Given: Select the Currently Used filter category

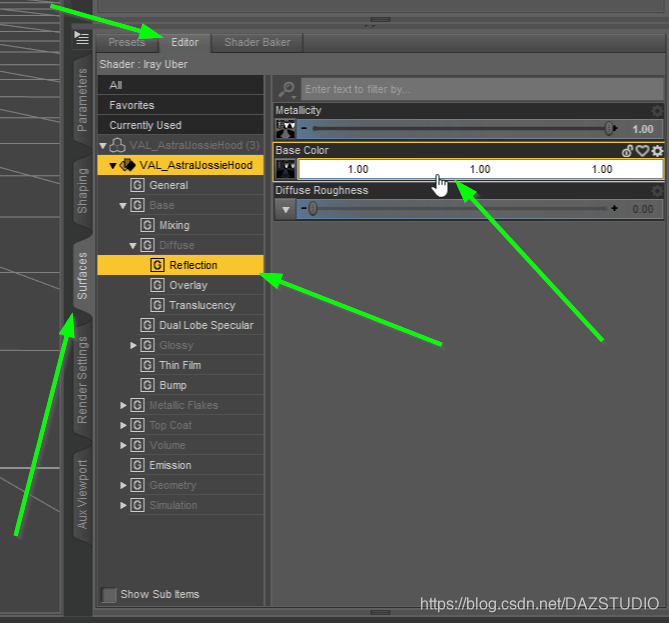Looking at the screenshot, I should pyautogui.click(x=180, y=125).
